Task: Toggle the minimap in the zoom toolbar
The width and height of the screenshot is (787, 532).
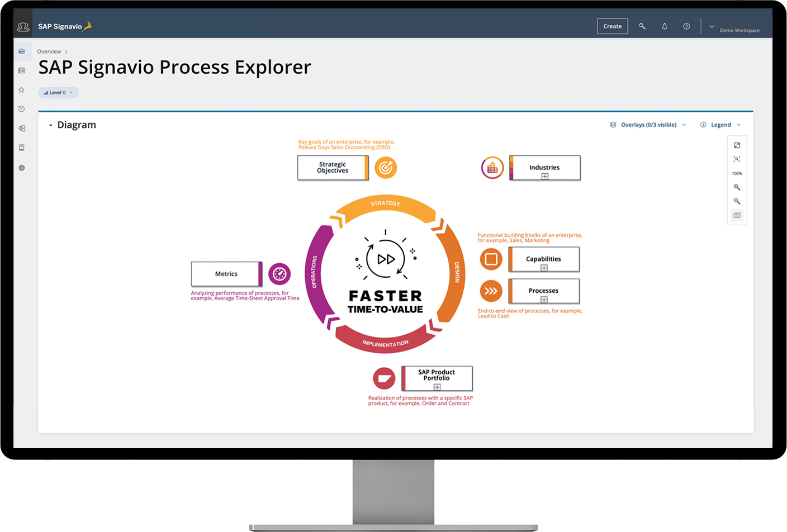Action: 737,215
